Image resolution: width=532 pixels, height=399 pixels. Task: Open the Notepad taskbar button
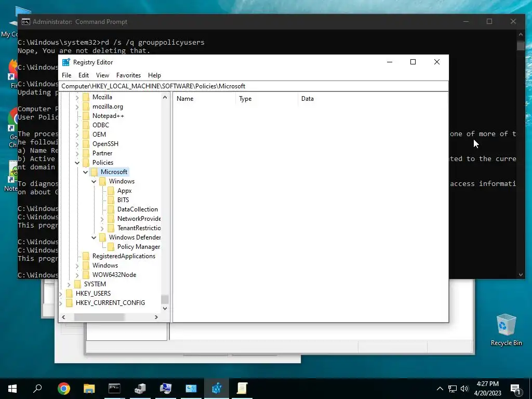242,389
